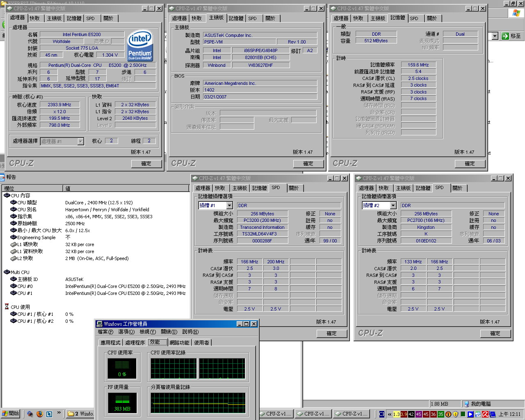Click the chip icon beside Multi CPU
Viewport: 525px width, 420px height.
[x=7, y=272]
